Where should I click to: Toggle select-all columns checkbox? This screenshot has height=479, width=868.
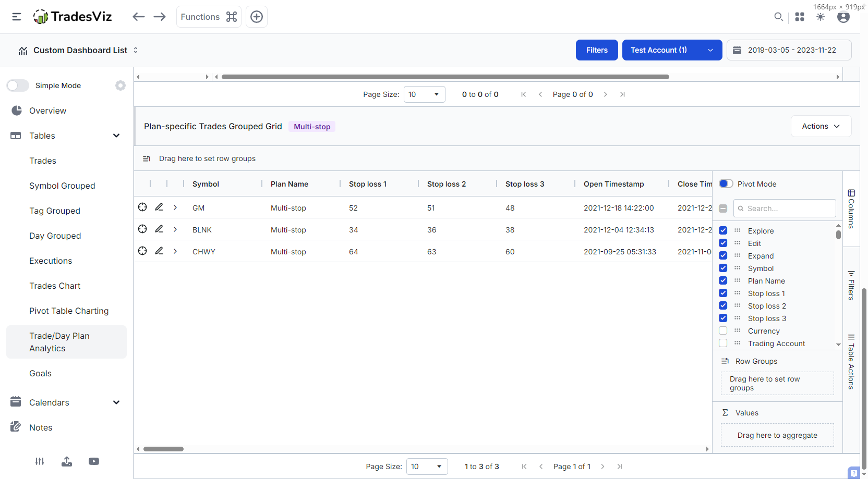(723, 208)
